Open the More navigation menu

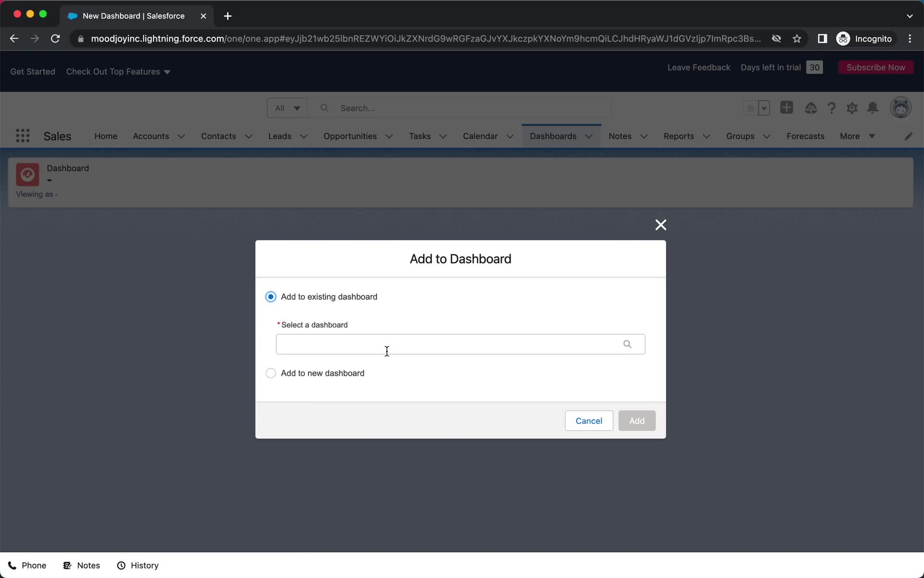857,136
